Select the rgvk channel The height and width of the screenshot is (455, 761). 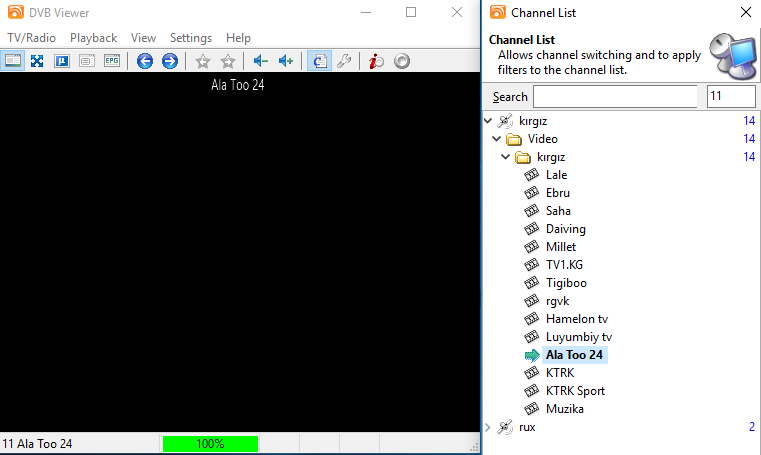(557, 301)
